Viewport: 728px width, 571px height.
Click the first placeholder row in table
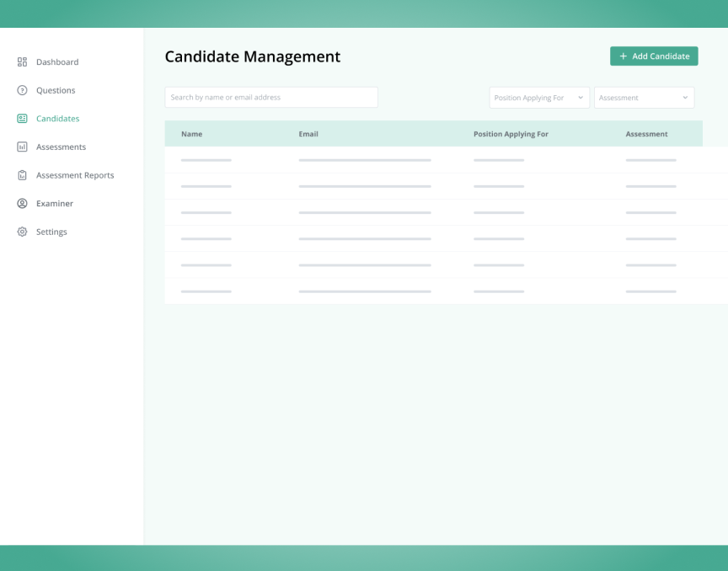click(433, 160)
